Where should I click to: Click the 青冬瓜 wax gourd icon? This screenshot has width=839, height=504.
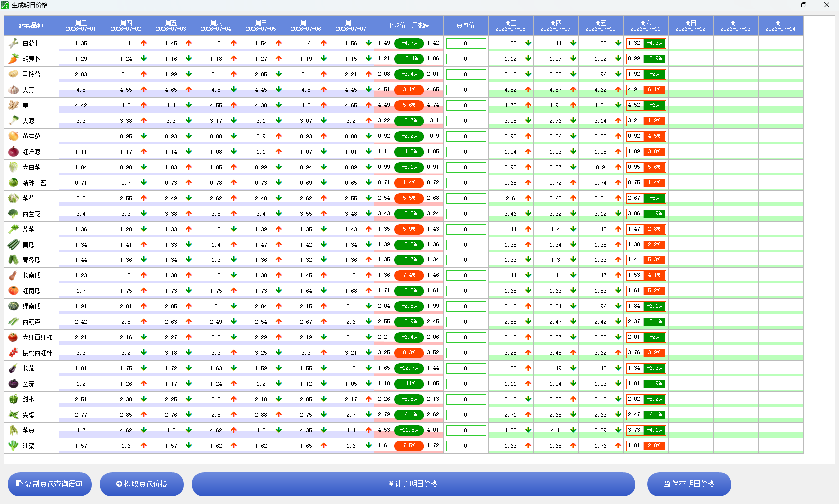[13, 260]
